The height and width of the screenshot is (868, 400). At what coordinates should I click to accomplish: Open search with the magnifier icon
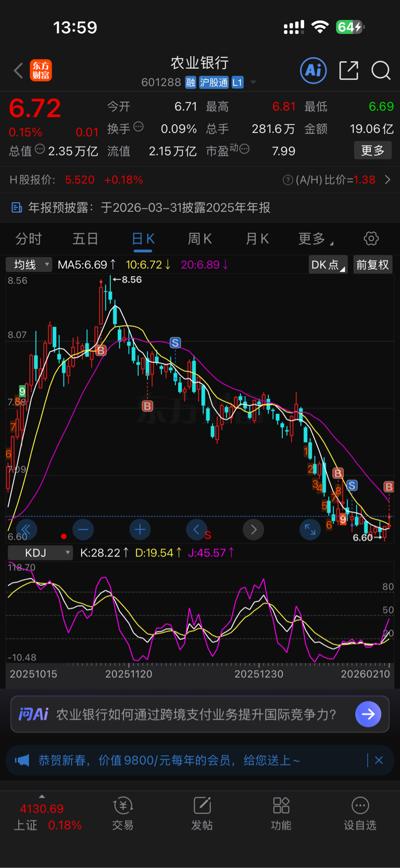pos(381,70)
